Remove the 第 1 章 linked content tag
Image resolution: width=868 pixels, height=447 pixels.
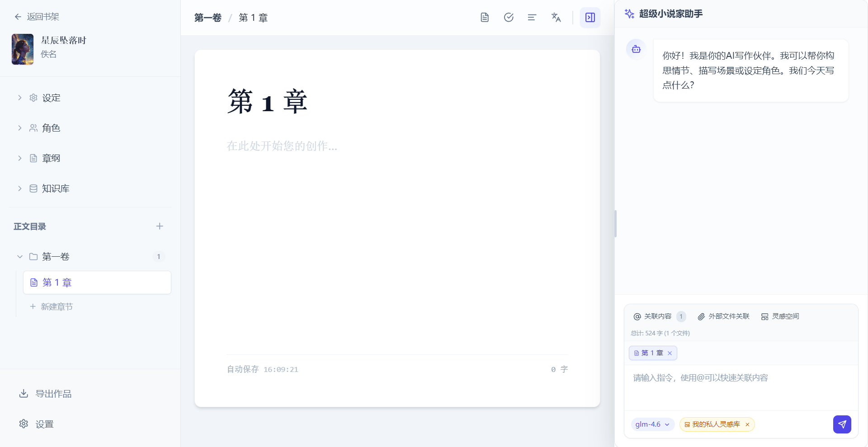point(670,353)
